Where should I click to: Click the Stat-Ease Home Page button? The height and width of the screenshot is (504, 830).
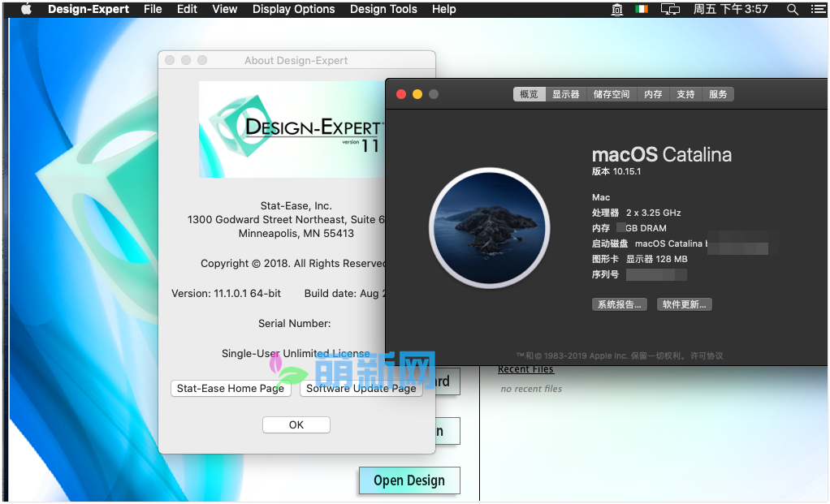click(x=231, y=389)
